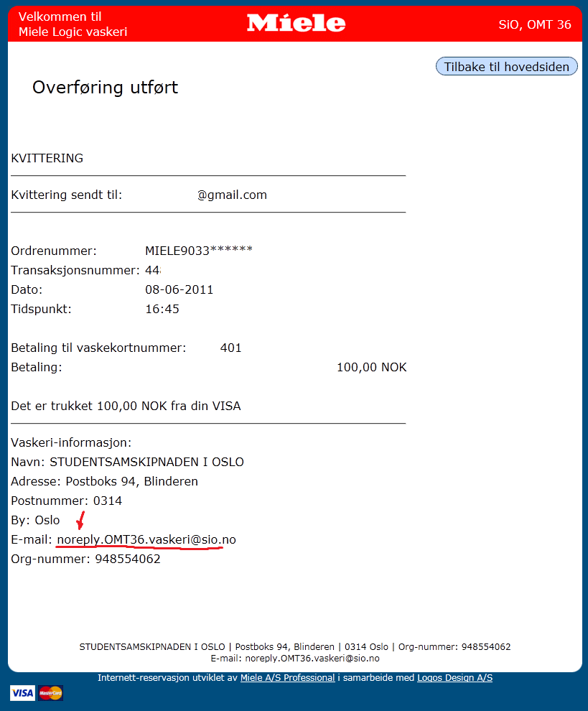Click the footer E-mail: noreply.OMT36.vaskeri@sio.no line
The height and width of the screenshot is (711, 588).
295,658
